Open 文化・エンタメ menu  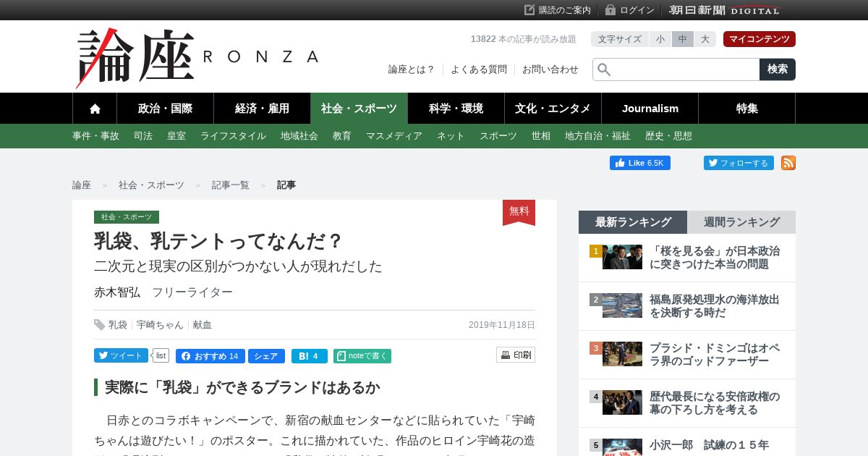point(553,109)
